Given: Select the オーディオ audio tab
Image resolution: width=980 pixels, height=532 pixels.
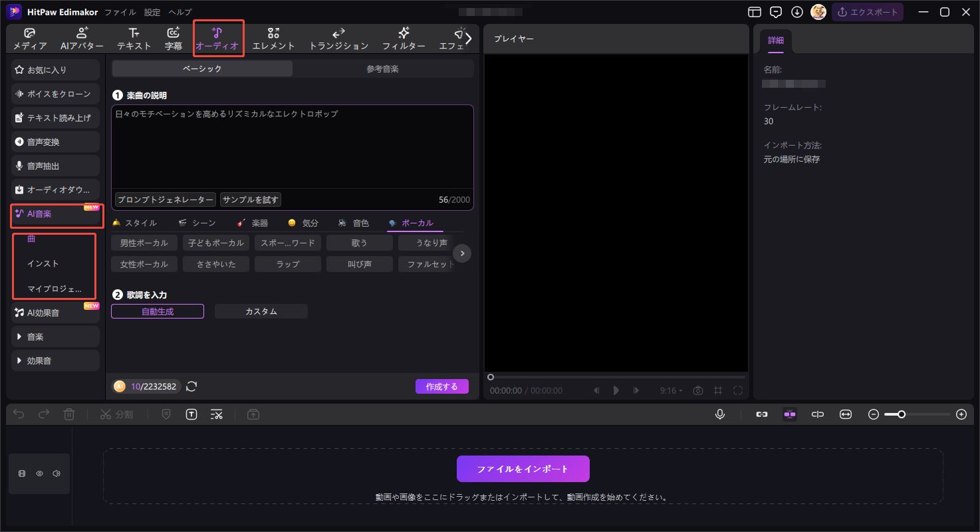Looking at the screenshot, I should coord(217,39).
